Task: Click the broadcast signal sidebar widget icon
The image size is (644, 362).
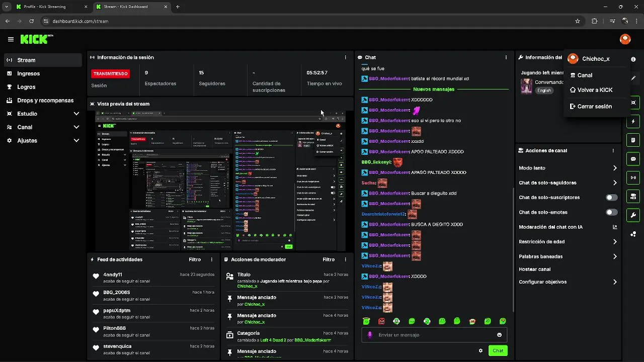Action: (633, 177)
